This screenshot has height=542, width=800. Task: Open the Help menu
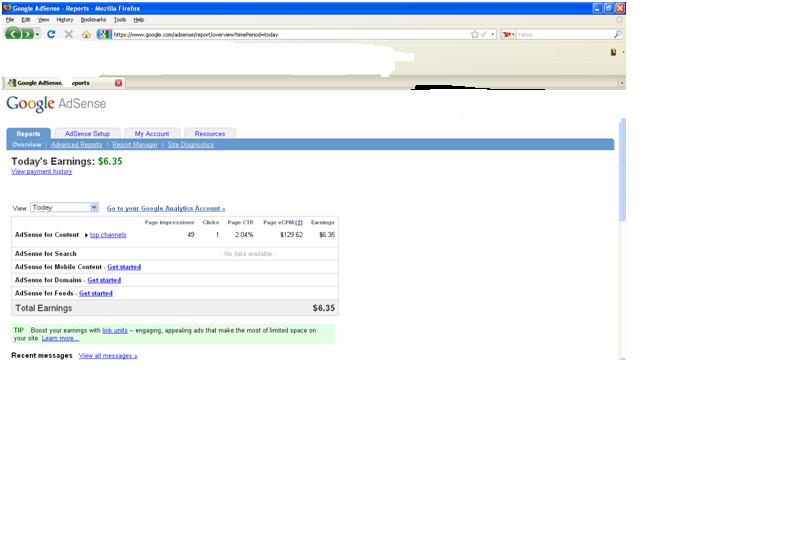click(x=139, y=20)
